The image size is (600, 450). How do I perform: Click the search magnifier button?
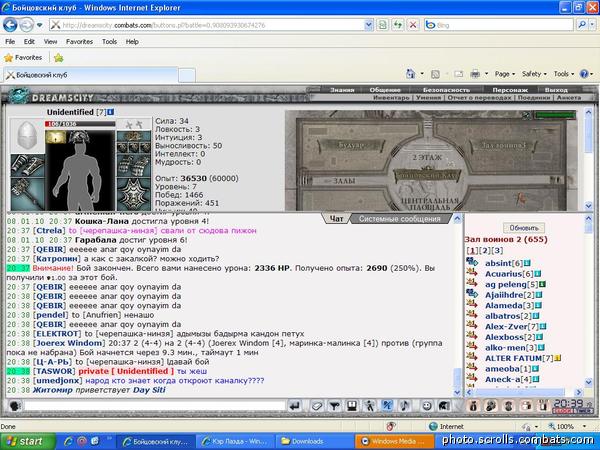(x=582, y=25)
